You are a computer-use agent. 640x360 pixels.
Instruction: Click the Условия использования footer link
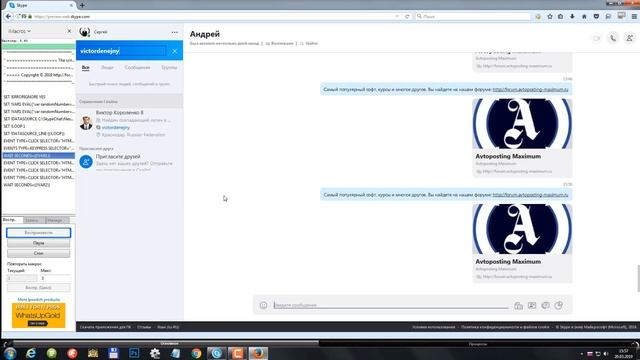(x=433, y=327)
